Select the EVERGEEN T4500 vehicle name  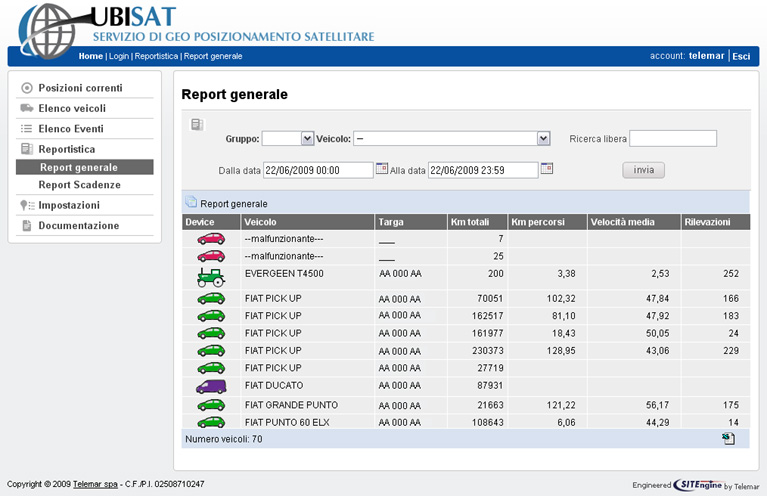(x=284, y=273)
